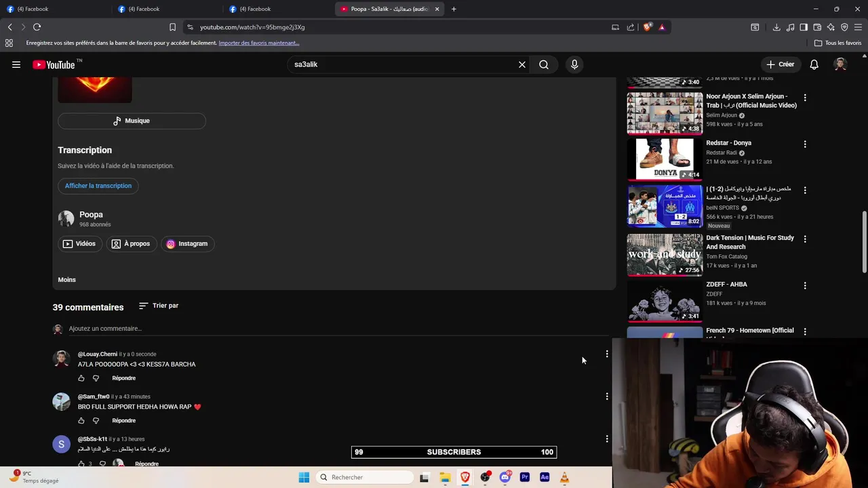Open Poopa's Instagram link
Screen dimensions: 868x488
pos(187,243)
